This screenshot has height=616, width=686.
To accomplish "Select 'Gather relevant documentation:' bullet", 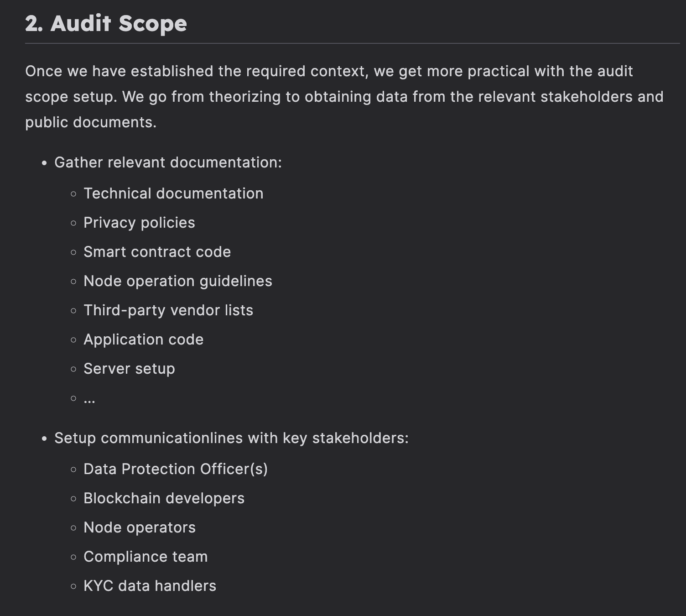I will tap(168, 162).
